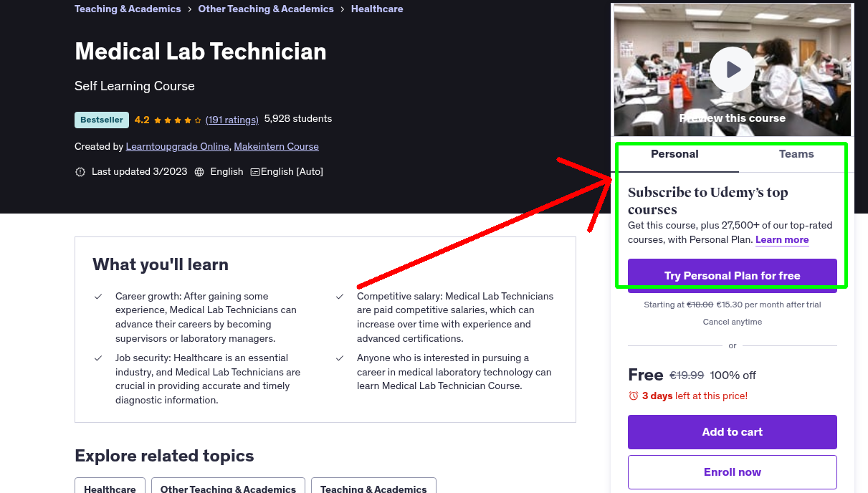Open Healthcare breadcrumb link

point(377,9)
